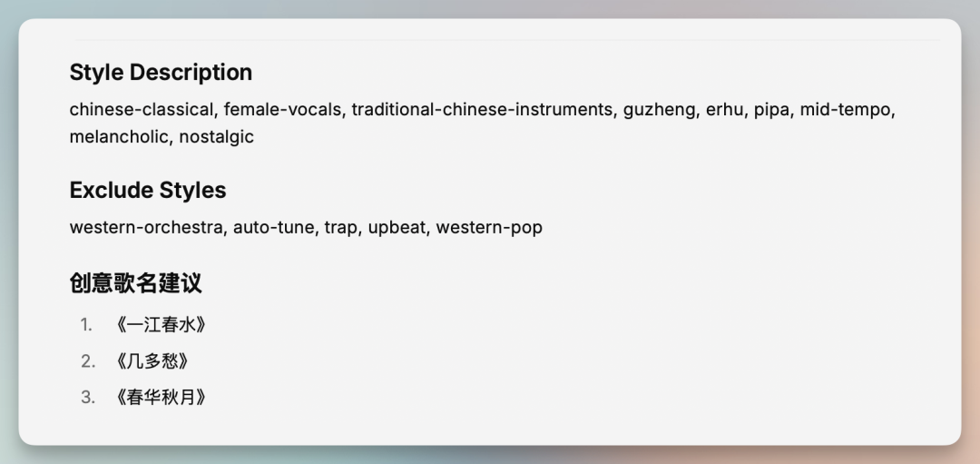The width and height of the screenshot is (980, 464).
Task: Click the term upbeat in exclude list
Action: pyautogui.click(x=397, y=228)
